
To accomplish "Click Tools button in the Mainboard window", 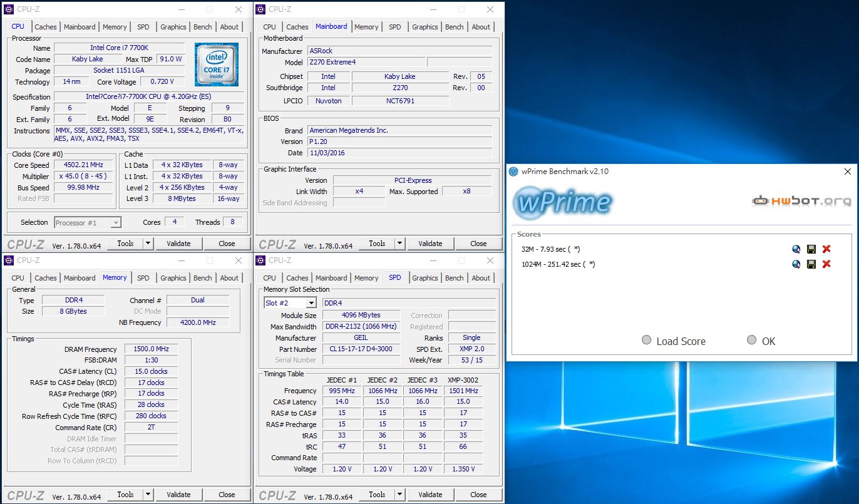I will (377, 244).
